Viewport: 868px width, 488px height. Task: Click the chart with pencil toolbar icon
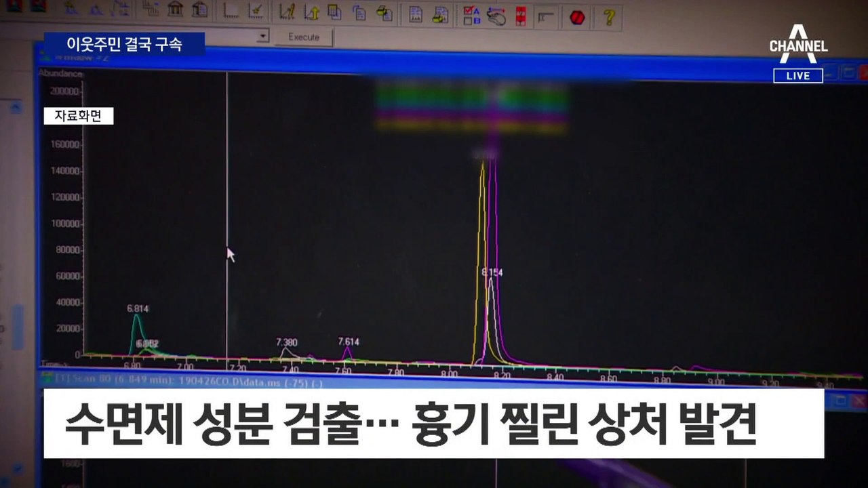(288, 12)
